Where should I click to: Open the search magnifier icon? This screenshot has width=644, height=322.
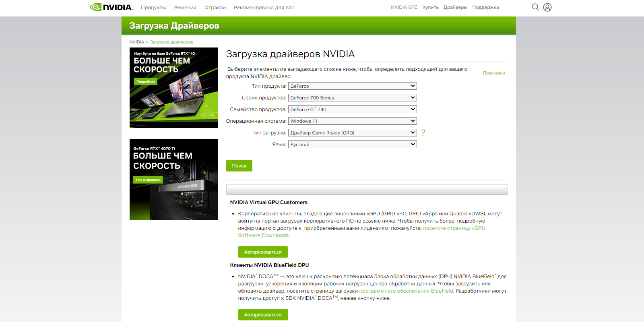point(535,7)
